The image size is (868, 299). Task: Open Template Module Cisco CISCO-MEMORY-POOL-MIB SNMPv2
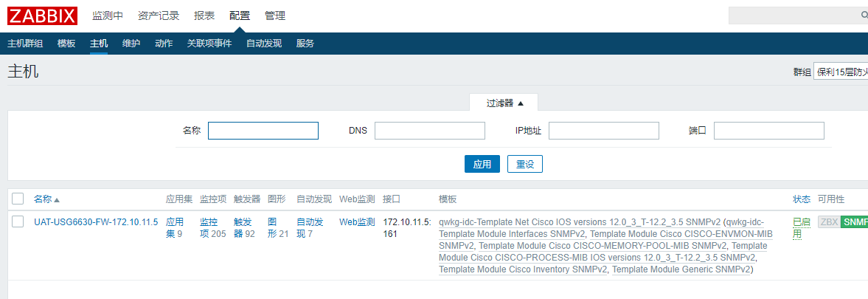[603, 245]
